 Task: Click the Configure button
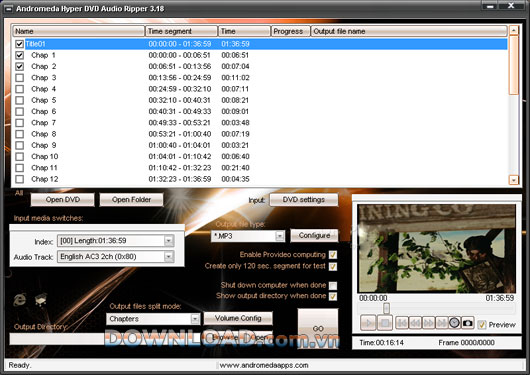314,235
